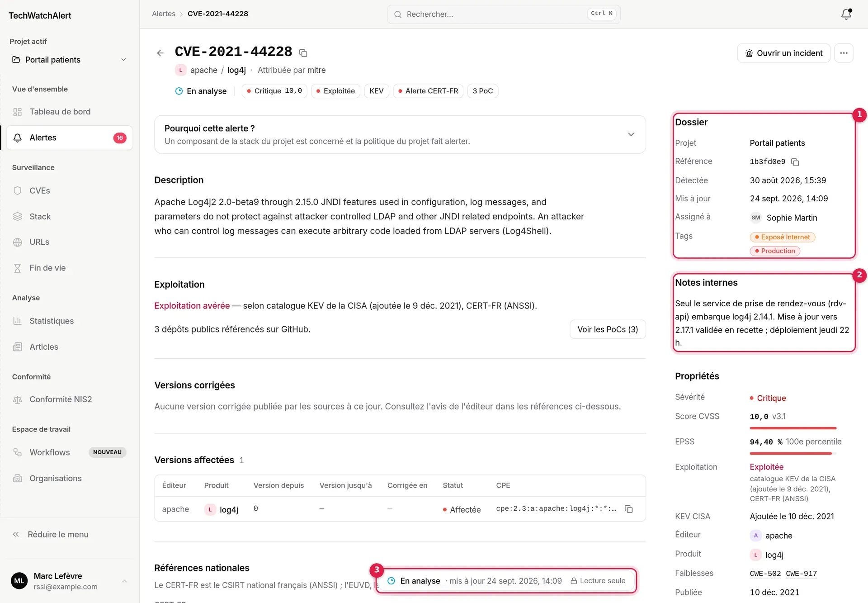Click the EPSS percentile progress bar
Image resolution: width=868 pixels, height=603 pixels.
[793, 453]
